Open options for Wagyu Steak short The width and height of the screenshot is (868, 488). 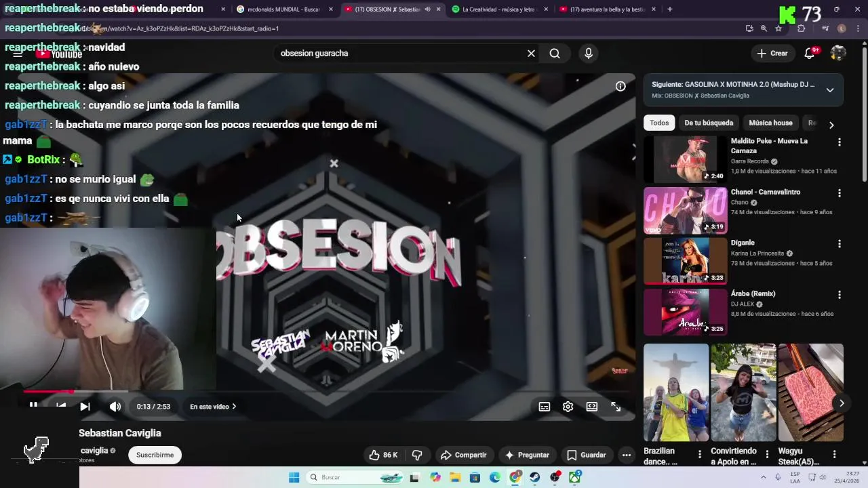click(x=834, y=454)
